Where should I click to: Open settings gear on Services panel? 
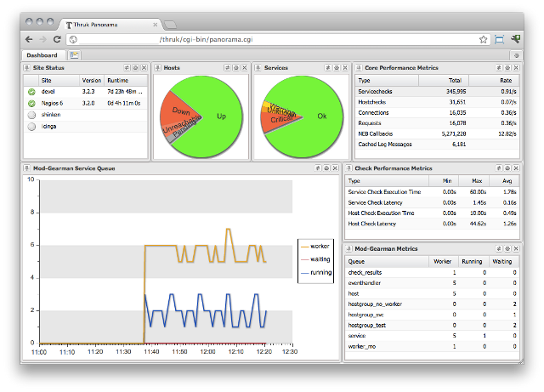tap(337, 67)
